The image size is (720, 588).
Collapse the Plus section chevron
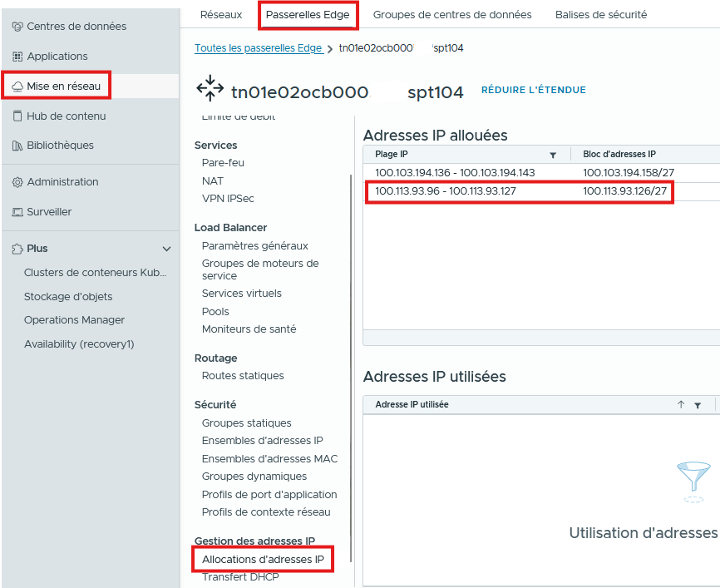click(166, 249)
